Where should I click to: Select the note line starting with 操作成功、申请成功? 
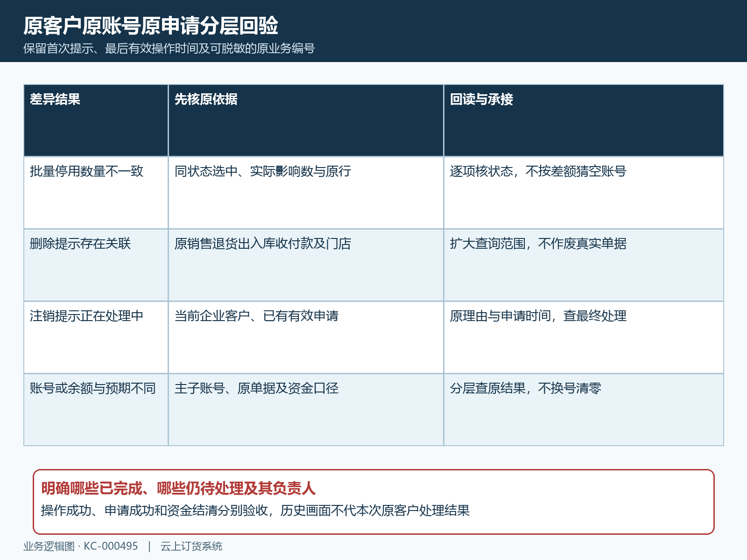pyautogui.click(x=255, y=511)
